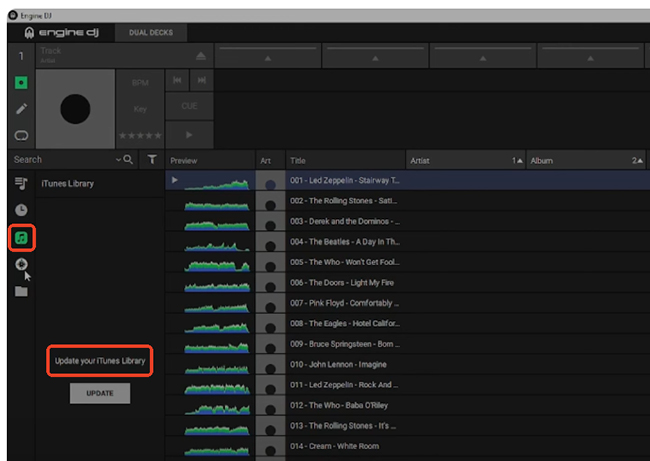Click the Art column header
650x461 pixels.
(270, 160)
